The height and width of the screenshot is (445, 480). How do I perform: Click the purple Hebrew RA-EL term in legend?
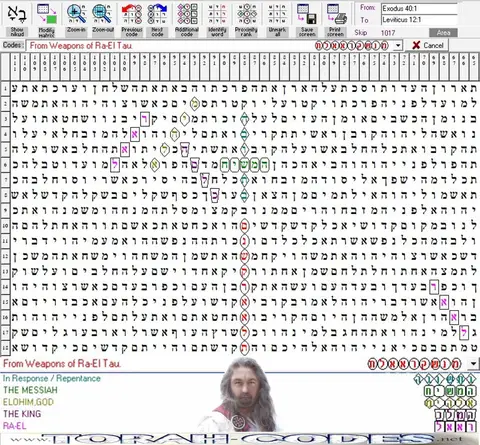(455, 427)
